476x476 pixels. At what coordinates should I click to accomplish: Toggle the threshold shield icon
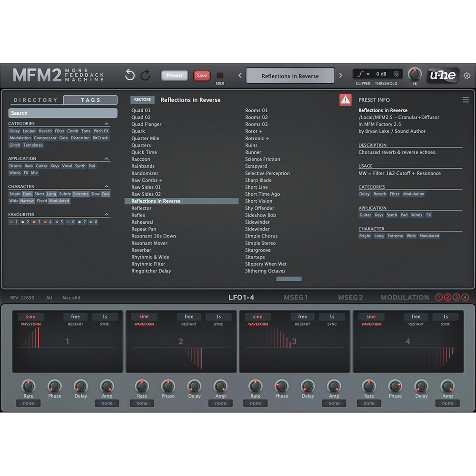pos(397,74)
